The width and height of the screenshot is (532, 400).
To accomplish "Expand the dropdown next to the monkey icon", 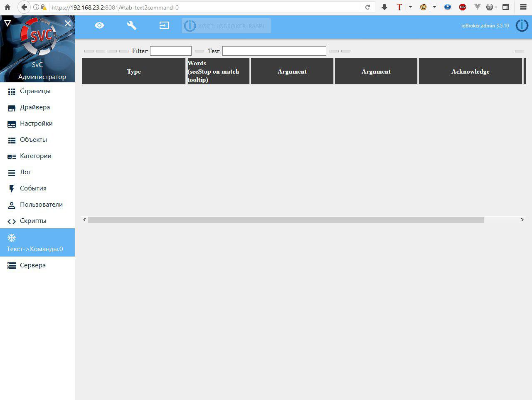I will point(434,7).
